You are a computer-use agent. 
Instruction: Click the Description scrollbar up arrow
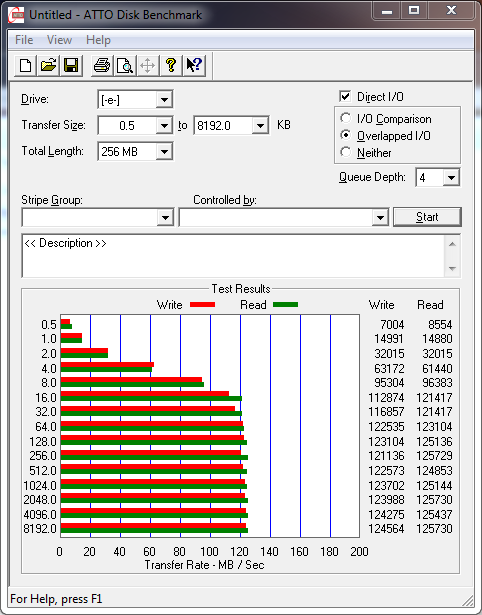click(x=452, y=244)
